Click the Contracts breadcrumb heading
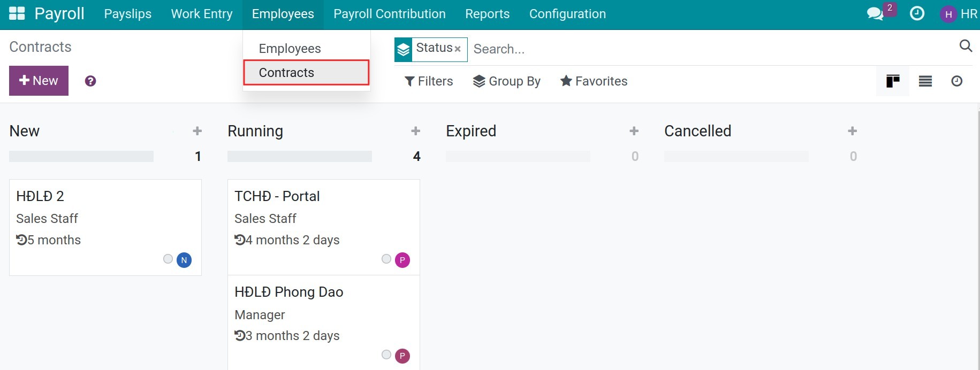 point(40,47)
